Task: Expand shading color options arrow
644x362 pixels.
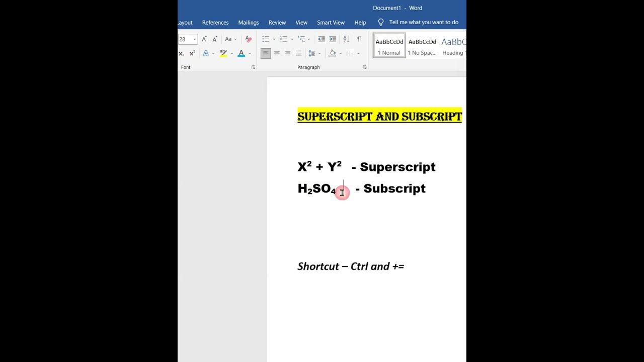Action: [340, 53]
